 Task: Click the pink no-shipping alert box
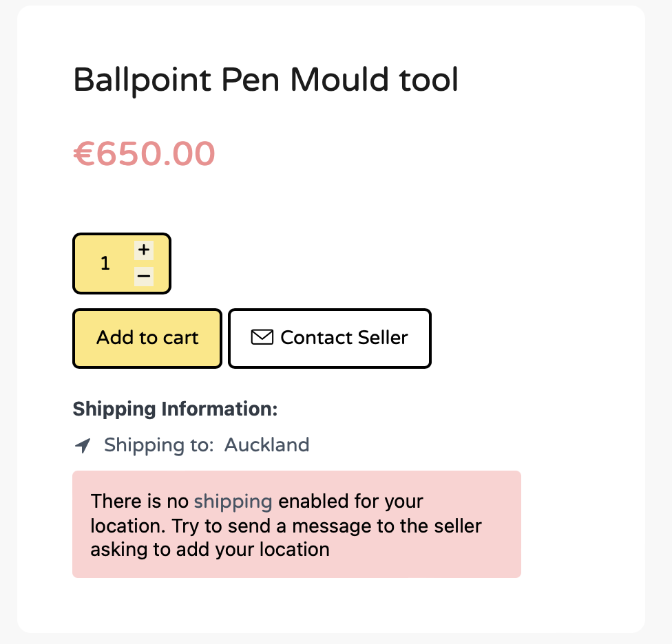[x=297, y=524]
